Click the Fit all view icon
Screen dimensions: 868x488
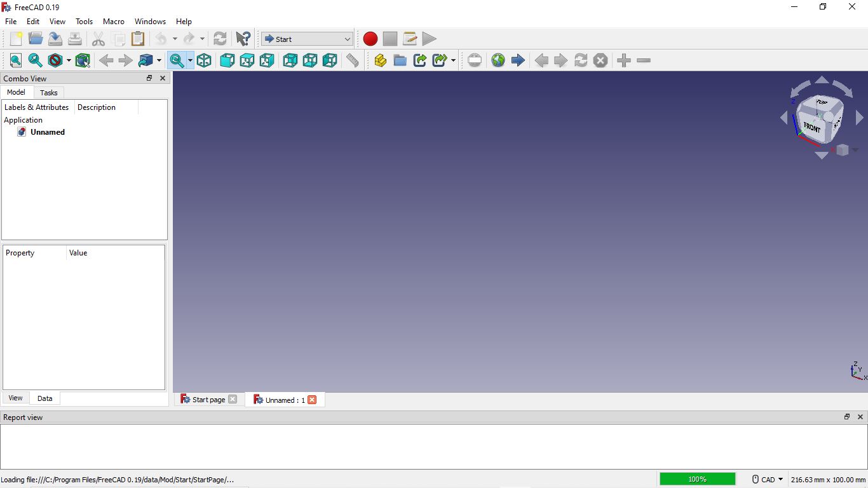(16, 60)
